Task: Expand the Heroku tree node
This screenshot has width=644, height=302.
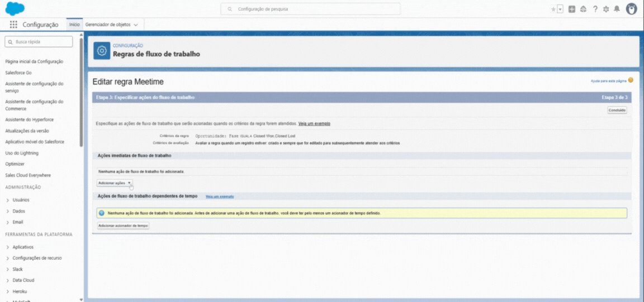Action: pos(8,291)
